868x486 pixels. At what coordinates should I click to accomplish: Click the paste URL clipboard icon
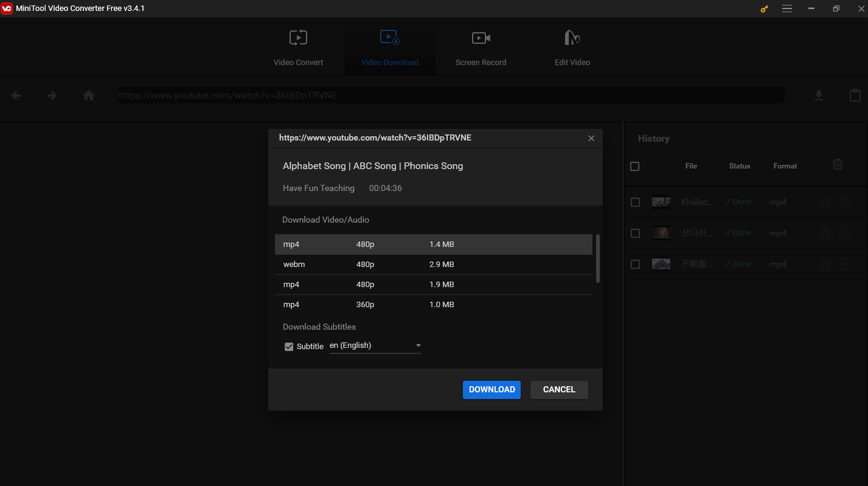click(x=855, y=95)
